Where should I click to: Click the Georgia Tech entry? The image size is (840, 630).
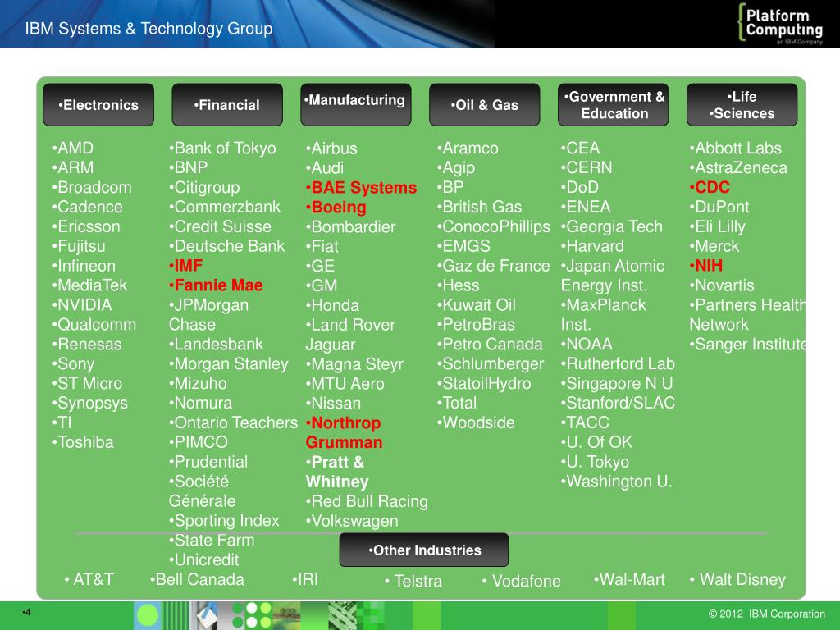tap(612, 226)
